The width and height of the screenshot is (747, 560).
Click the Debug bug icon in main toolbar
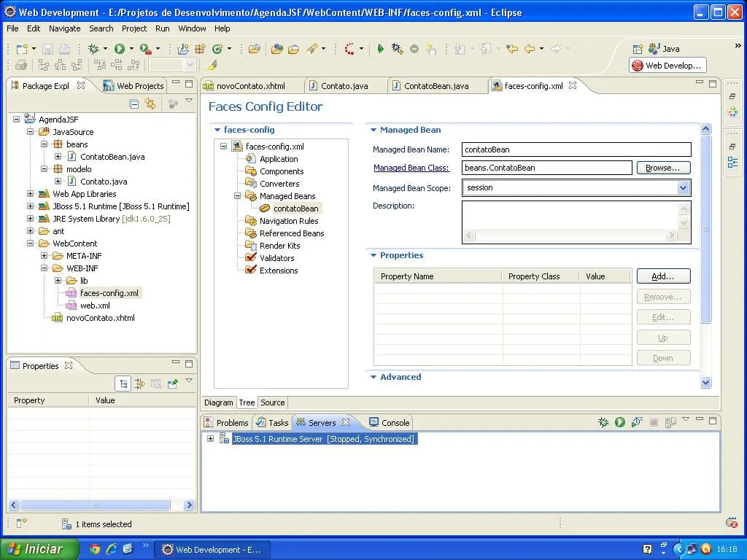click(x=93, y=49)
